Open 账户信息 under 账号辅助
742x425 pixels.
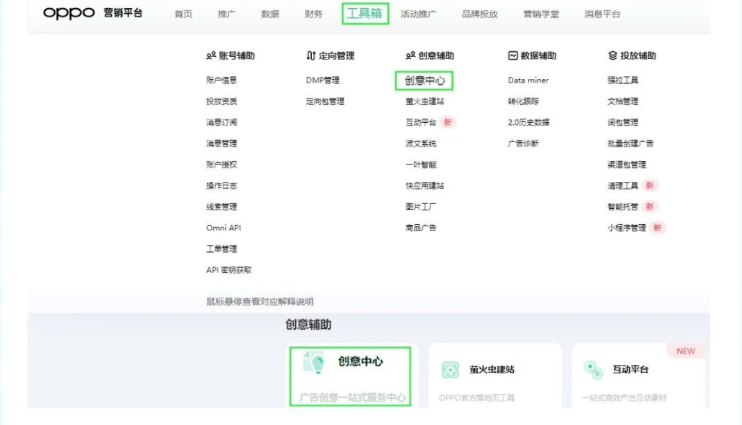pyautogui.click(x=221, y=80)
